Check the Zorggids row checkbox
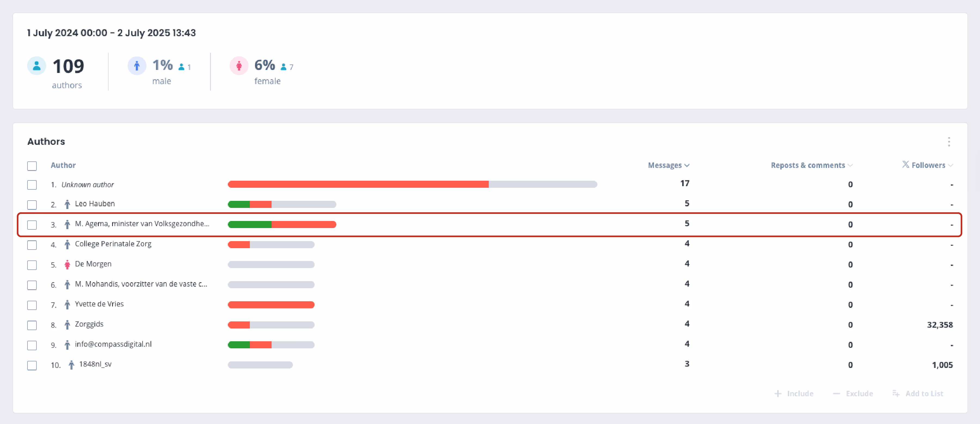The height and width of the screenshot is (424, 980). pyautogui.click(x=32, y=325)
